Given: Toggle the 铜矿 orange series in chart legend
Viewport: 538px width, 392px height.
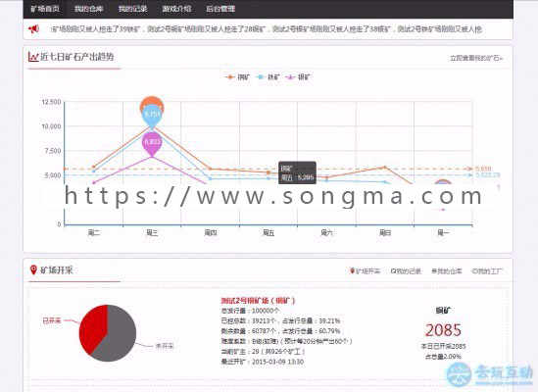Looking at the screenshot, I should pyautogui.click(x=237, y=76).
